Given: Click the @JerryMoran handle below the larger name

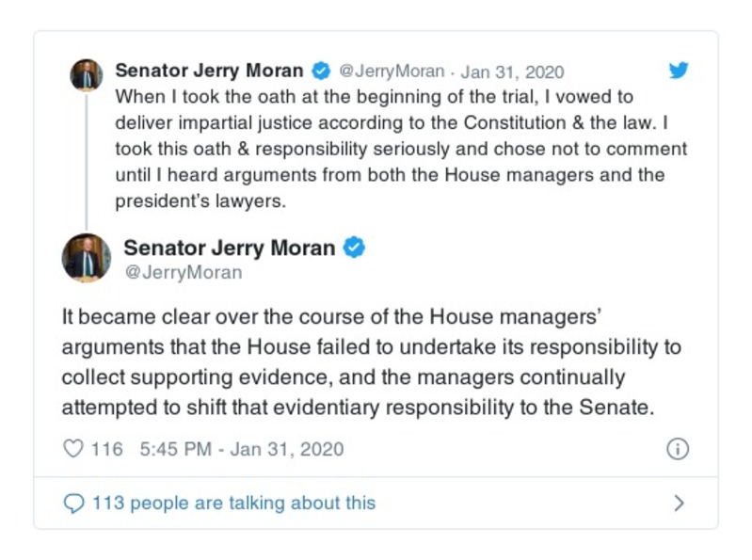Looking at the screenshot, I should tap(183, 273).
